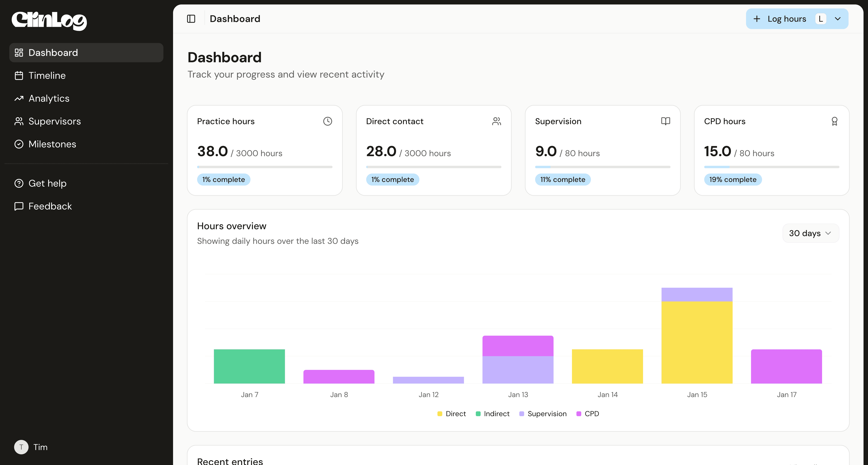Click the tall yellow Jan 15 bar
The image size is (868, 465).
click(697, 342)
